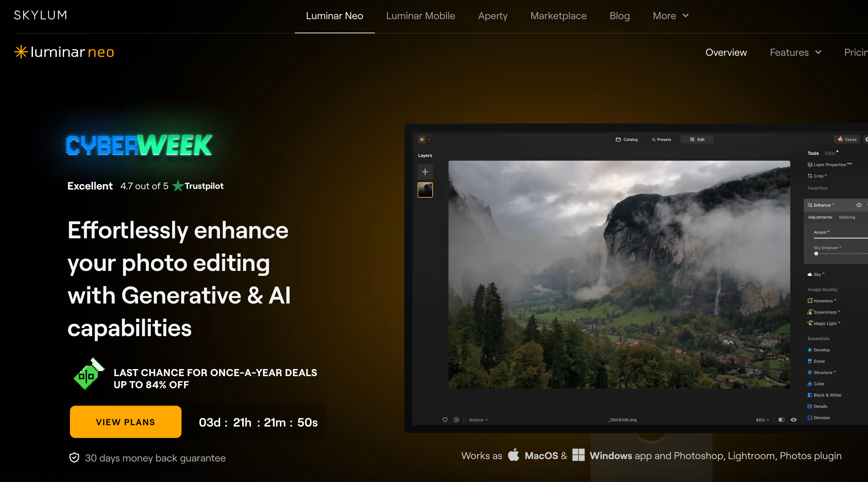Click the Cyberweek pixel banner

point(139,145)
